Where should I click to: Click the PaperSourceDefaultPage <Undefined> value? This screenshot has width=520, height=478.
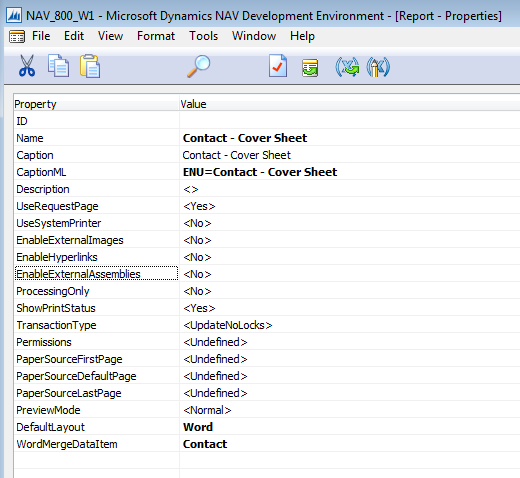[x=215, y=376]
